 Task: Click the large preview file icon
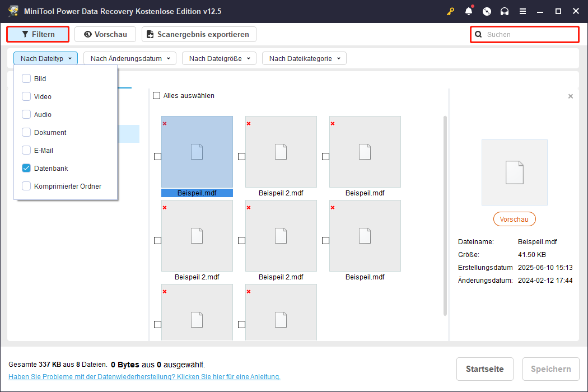[515, 172]
